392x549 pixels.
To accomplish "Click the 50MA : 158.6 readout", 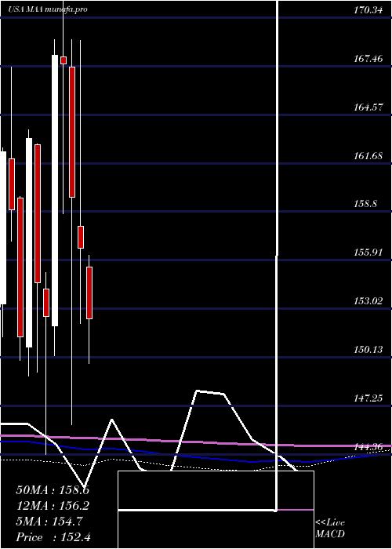I will tap(53, 490).
